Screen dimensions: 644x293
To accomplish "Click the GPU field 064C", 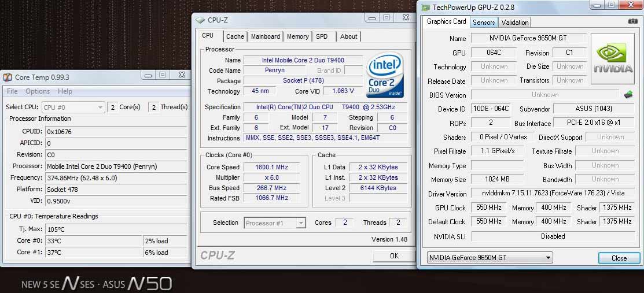I will 494,53.
